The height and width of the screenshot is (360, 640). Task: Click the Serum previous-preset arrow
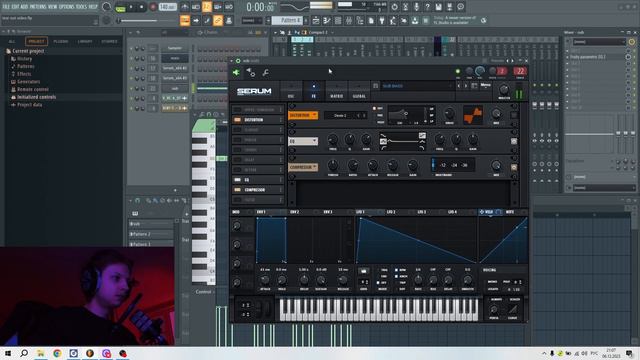(458, 86)
